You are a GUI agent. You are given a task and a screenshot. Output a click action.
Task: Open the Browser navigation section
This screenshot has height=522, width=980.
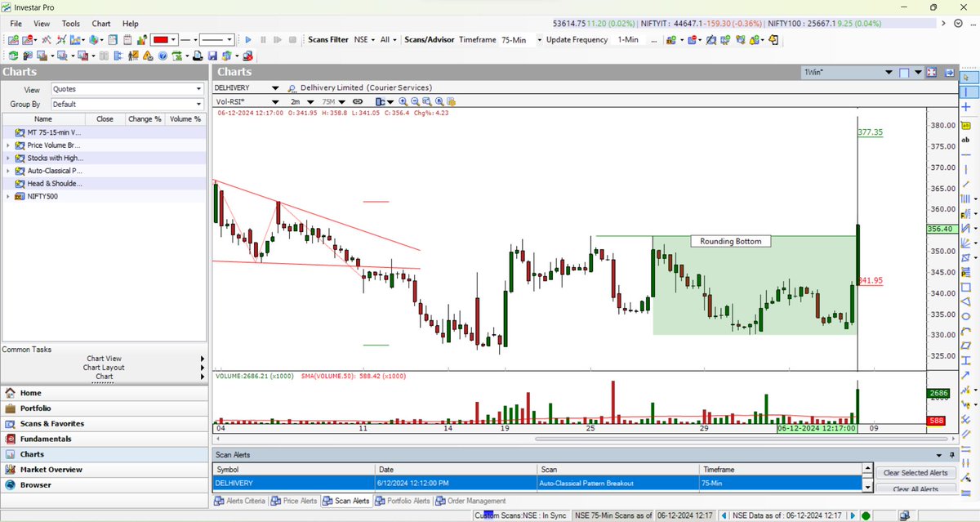pyautogui.click(x=103, y=484)
